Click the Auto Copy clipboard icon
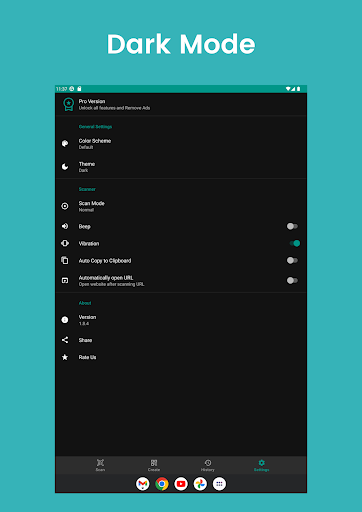Screen dimensions: 362x512 coord(65,260)
